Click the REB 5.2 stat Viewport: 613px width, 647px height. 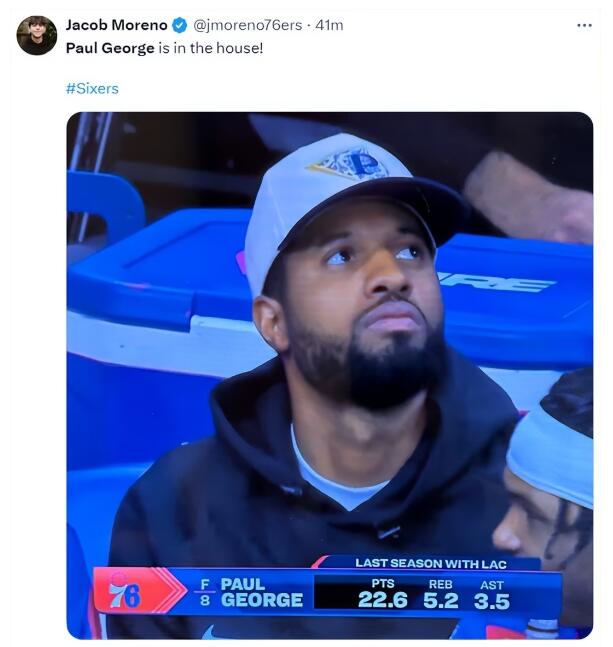(440, 594)
